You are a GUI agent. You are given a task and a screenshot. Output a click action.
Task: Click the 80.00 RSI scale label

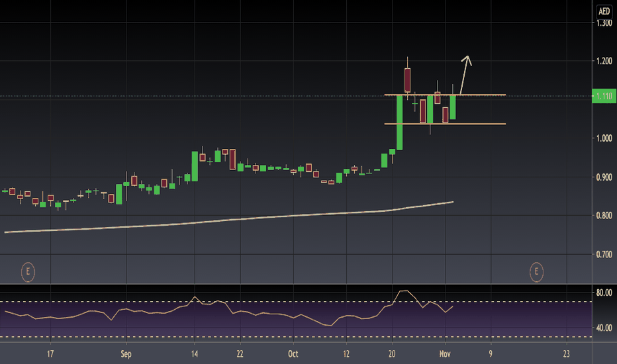tap(604, 293)
